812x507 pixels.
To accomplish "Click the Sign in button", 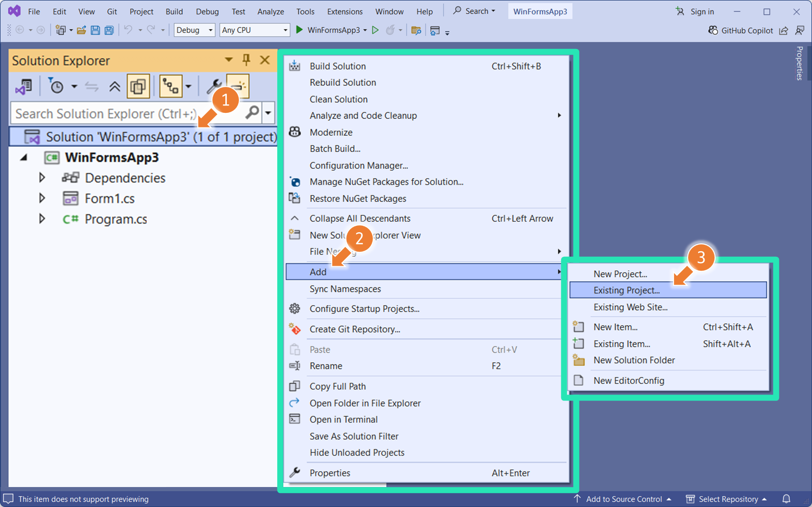I will point(695,11).
